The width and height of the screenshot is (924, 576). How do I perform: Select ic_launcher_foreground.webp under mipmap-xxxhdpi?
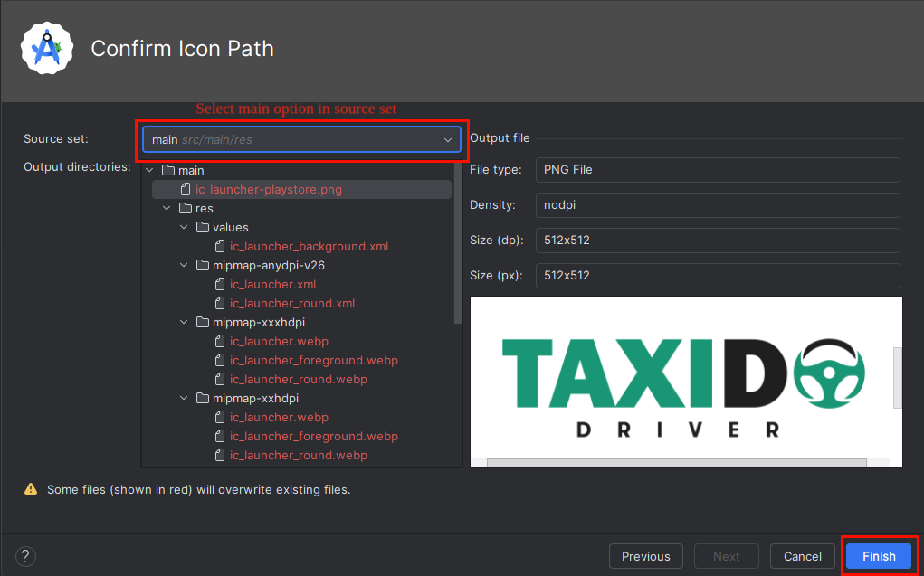coord(313,361)
